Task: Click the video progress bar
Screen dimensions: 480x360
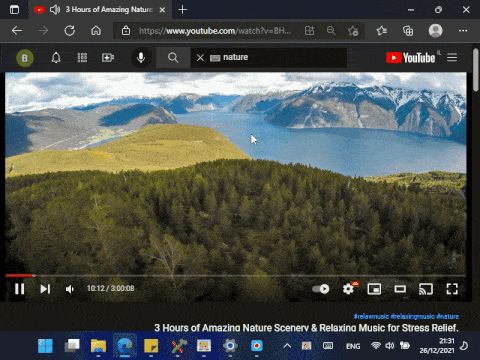Action: pos(236,276)
